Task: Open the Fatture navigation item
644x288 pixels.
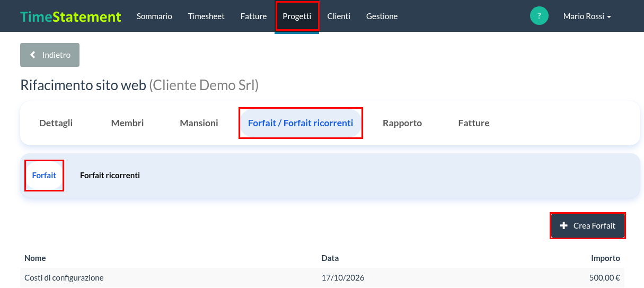Action: click(253, 16)
